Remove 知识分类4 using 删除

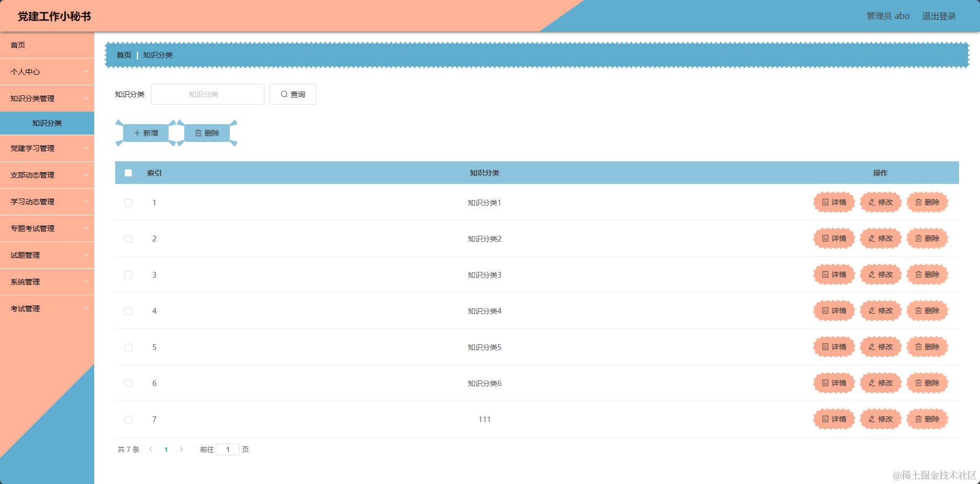click(927, 311)
